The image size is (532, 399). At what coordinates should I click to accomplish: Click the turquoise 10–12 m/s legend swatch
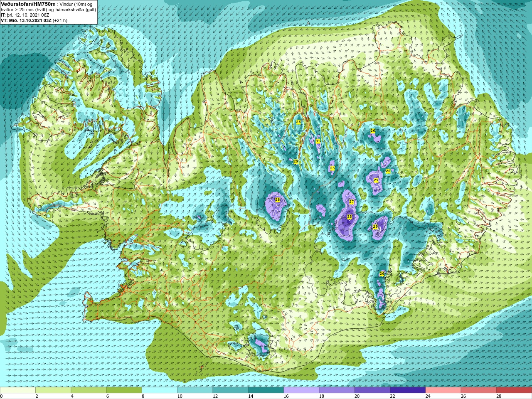(x=195, y=390)
